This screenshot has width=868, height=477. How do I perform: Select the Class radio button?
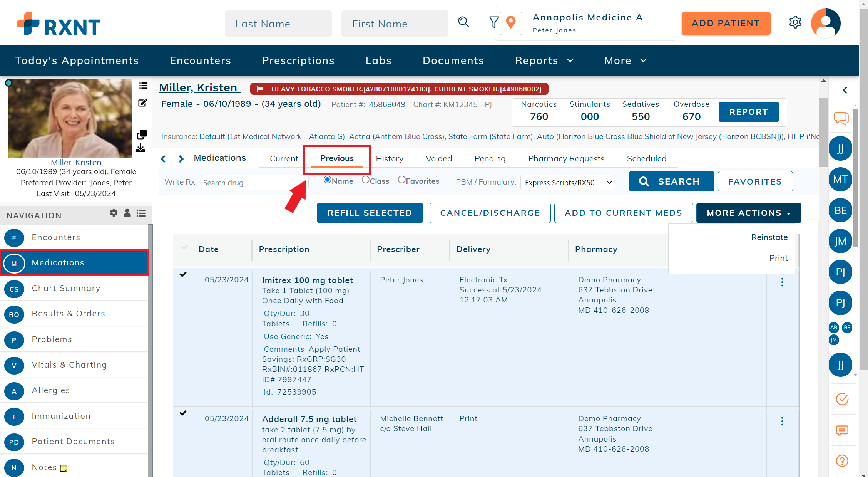pos(366,180)
